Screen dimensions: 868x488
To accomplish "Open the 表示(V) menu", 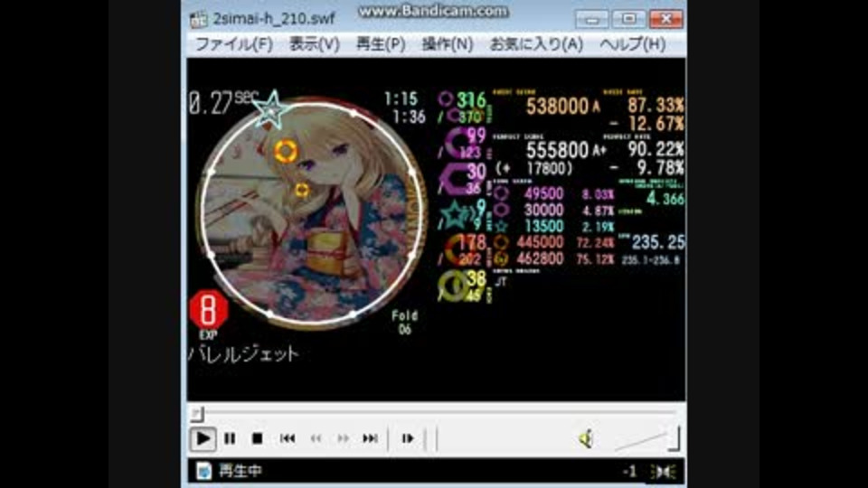I will point(315,44).
